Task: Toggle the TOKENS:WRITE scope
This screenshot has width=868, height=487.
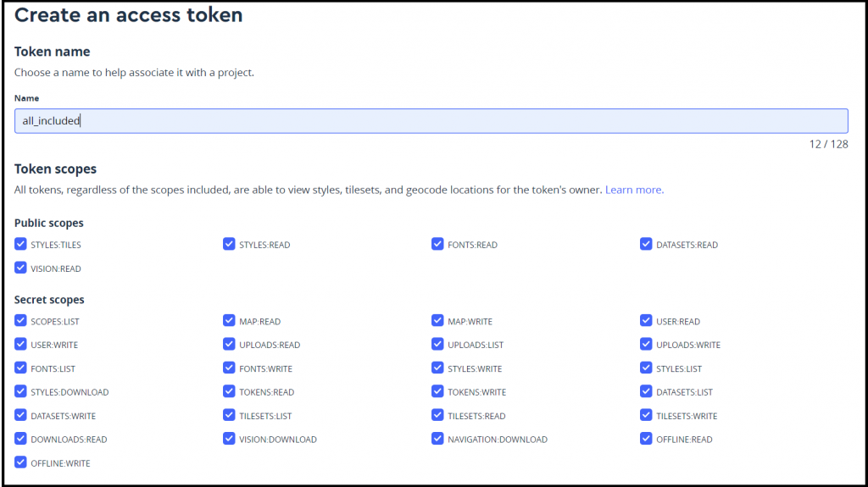Action: (x=437, y=391)
